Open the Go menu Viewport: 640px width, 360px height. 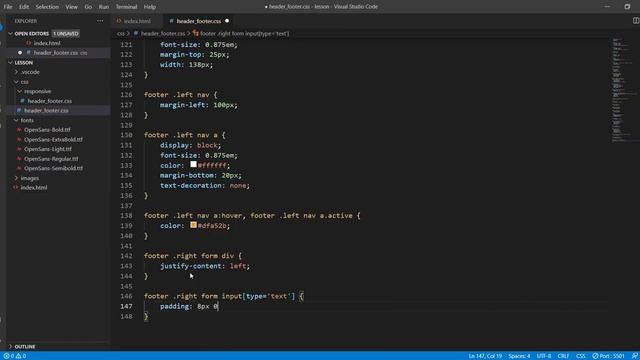(88, 7)
